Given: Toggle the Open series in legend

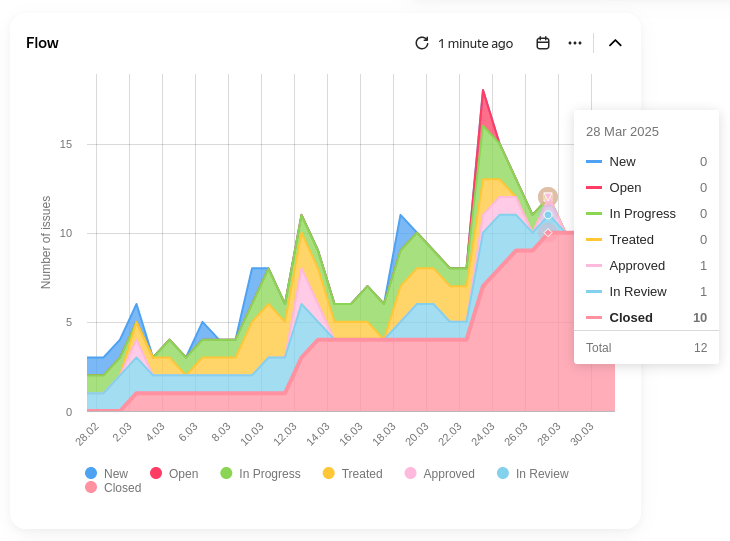Looking at the screenshot, I should click(x=173, y=474).
